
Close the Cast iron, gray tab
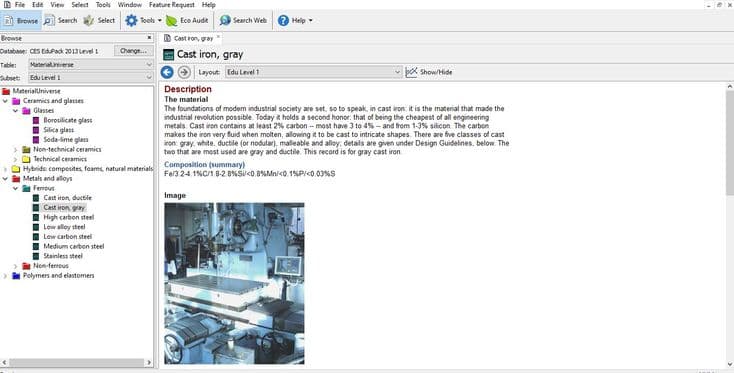tap(218, 37)
